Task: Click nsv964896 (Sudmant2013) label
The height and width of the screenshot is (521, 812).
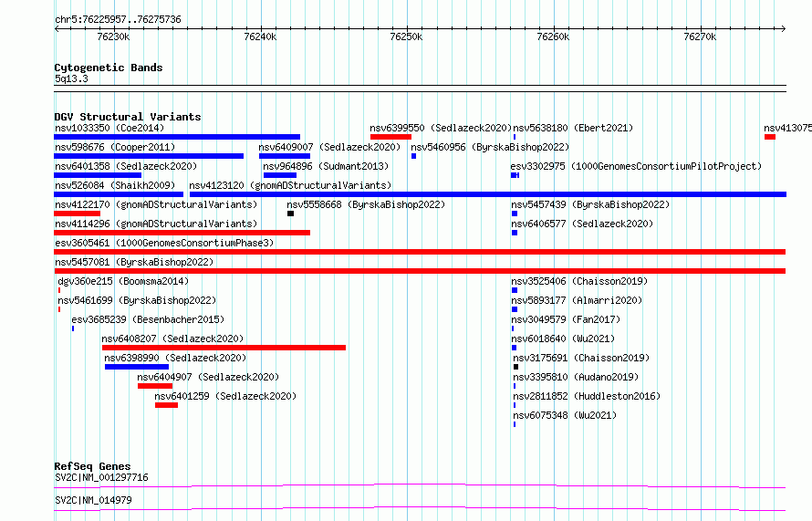Action: (326, 166)
